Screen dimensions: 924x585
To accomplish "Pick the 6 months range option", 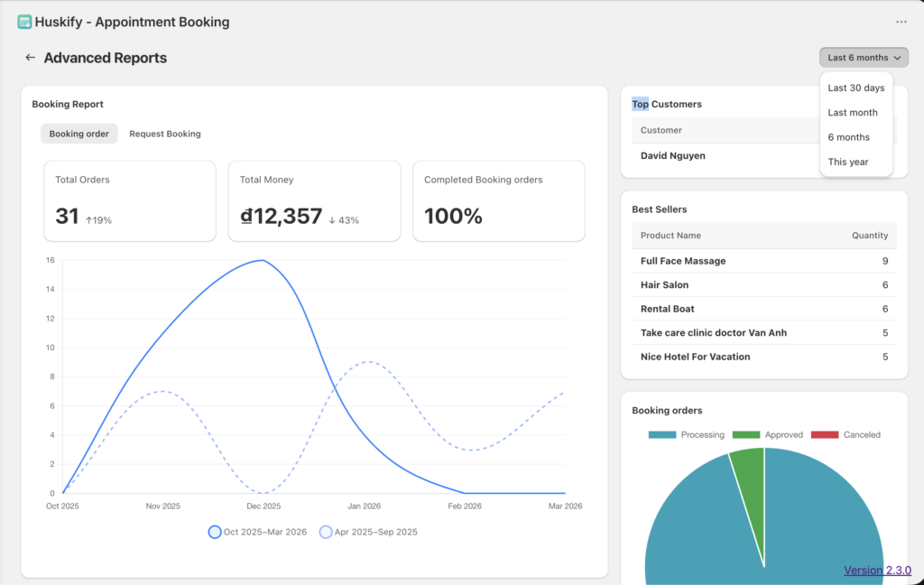I will click(x=848, y=137).
